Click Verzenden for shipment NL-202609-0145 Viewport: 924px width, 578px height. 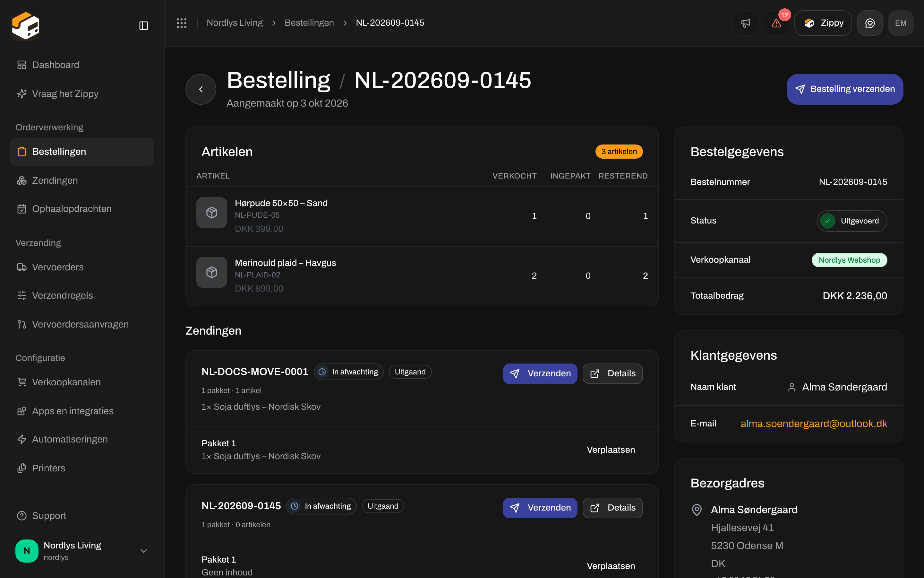[x=540, y=508]
